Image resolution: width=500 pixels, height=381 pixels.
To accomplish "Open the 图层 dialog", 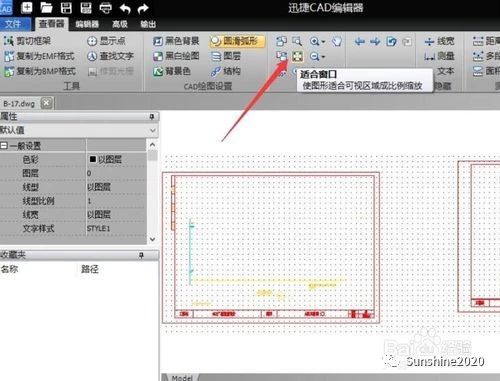I will (x=226, y=56).
